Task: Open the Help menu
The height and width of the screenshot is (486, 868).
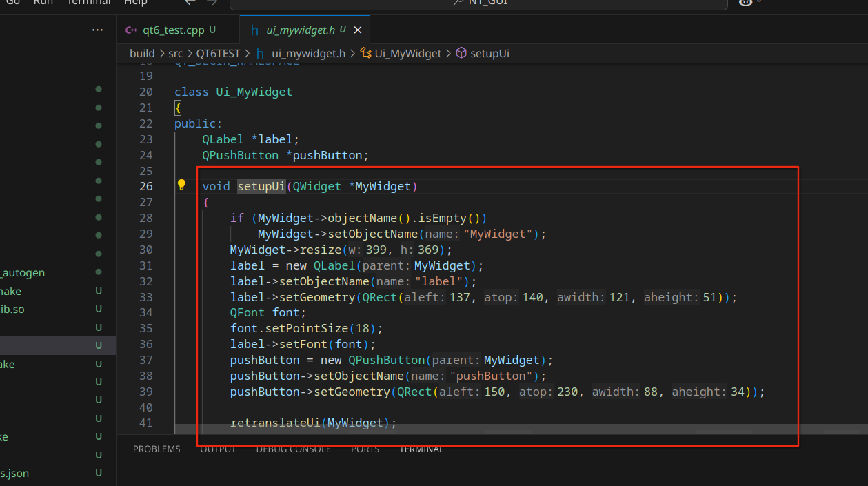Action: point(136,3)
